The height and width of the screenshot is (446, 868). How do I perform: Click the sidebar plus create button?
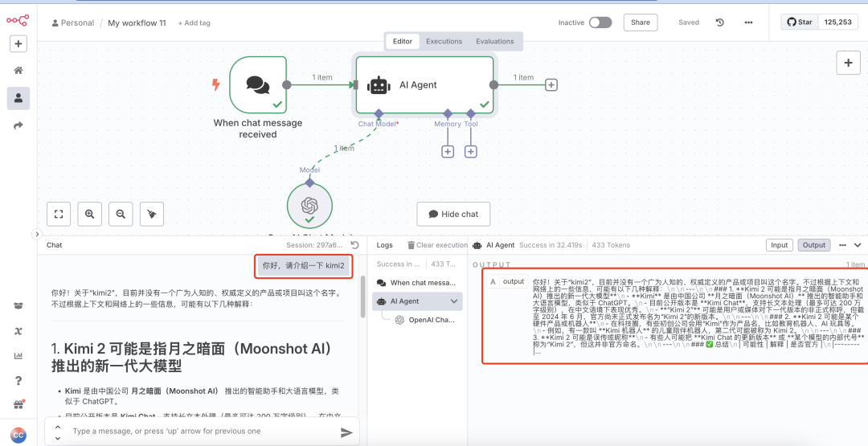click(18, 43)
